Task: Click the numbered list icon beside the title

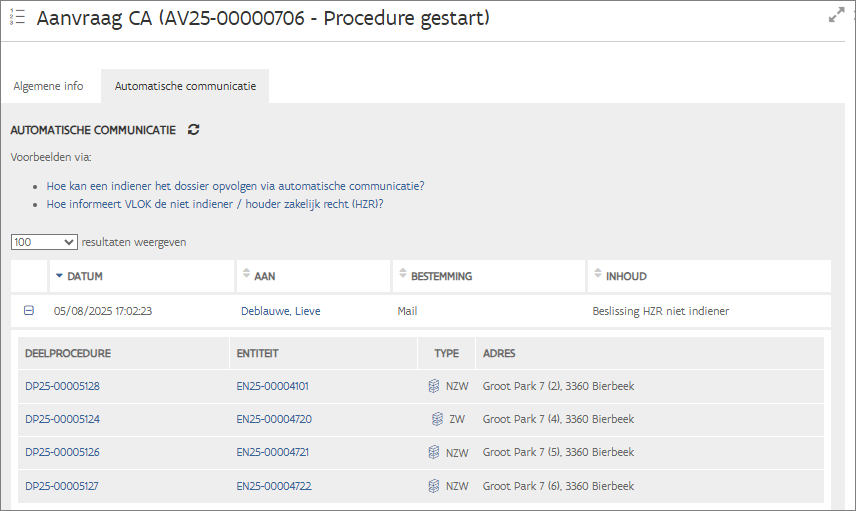Action: click(x=17, y=17)
